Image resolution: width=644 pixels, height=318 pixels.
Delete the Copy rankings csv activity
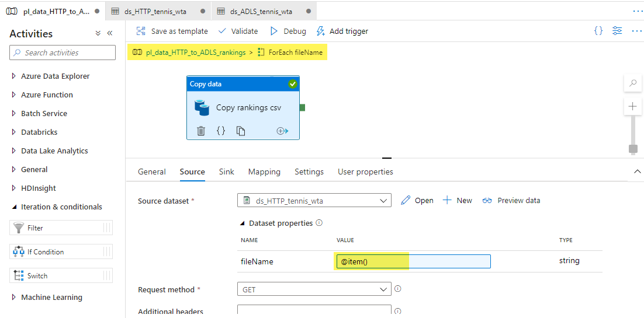(x=201, y=131)
